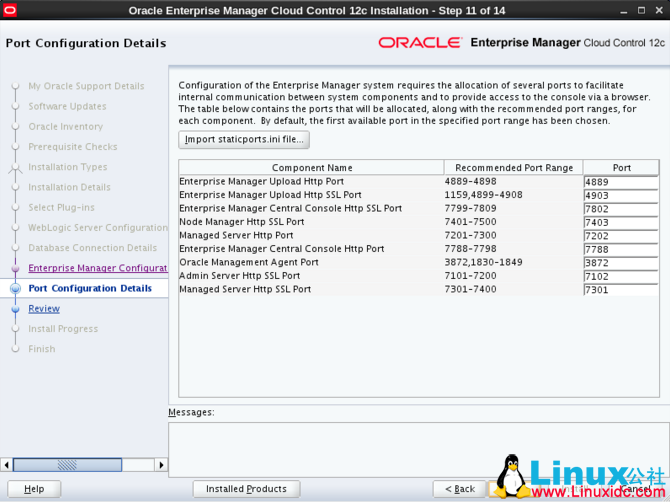670x502 pixels.
Task: Edit Central Console Http SSL Port field 7802
Action: (x=620, y=209)
